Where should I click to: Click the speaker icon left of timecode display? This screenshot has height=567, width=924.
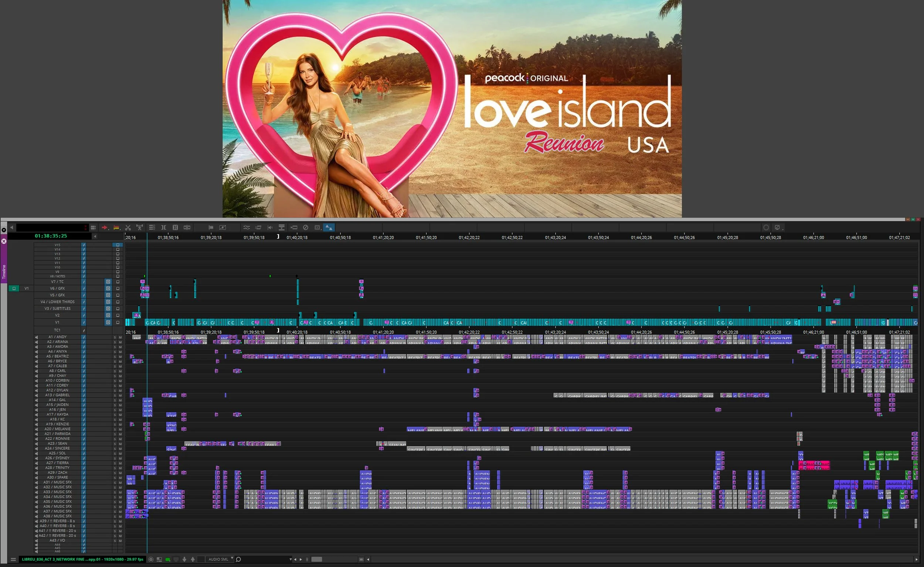[11, 227]
